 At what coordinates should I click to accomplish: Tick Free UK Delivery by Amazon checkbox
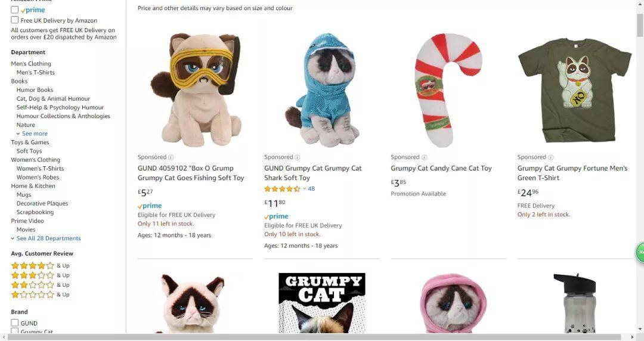[x=15, y=20]
